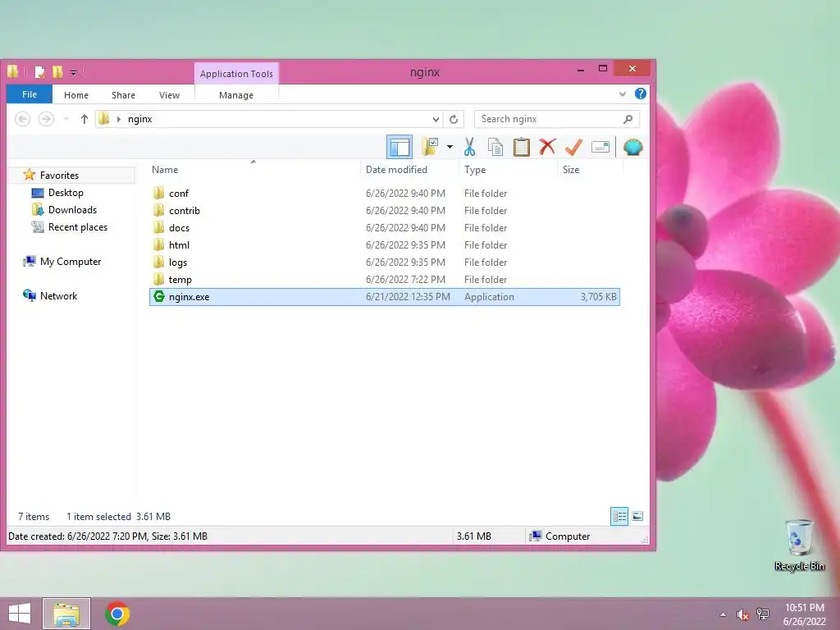The height and width of the screenshot is (630, 840).
Task: Open the View ribbon tab
Action: point(169,95)
